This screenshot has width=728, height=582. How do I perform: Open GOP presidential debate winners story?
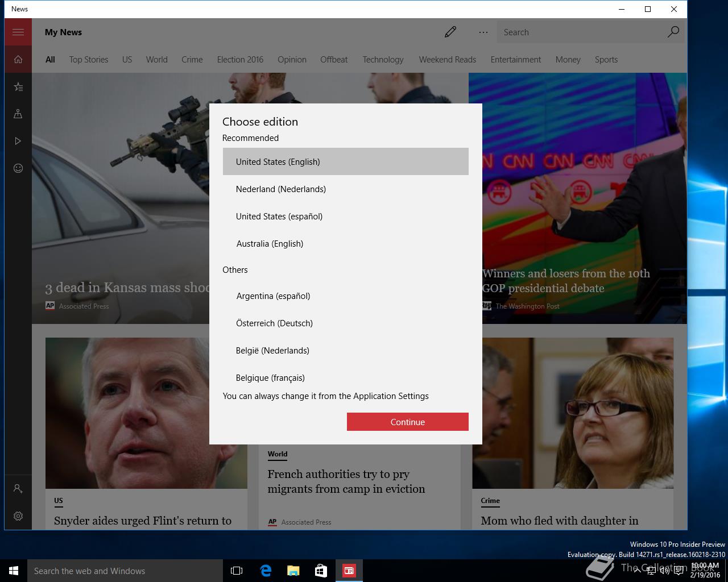pyautogui.click(x=566, y=281)
